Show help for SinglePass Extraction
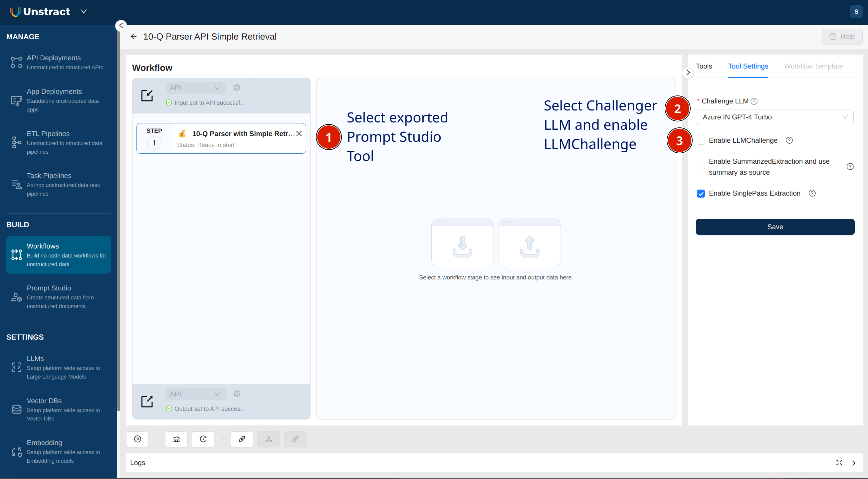 [x=812, y=193]
